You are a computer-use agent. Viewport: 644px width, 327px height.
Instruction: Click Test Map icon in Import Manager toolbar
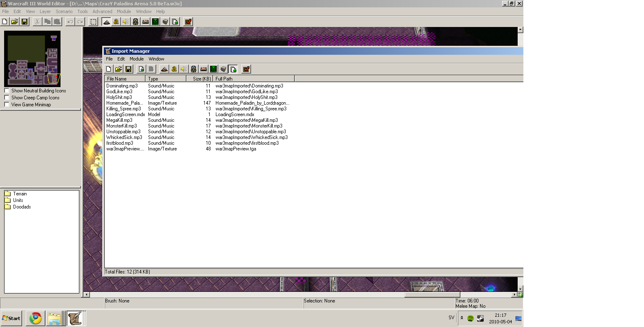246,69
